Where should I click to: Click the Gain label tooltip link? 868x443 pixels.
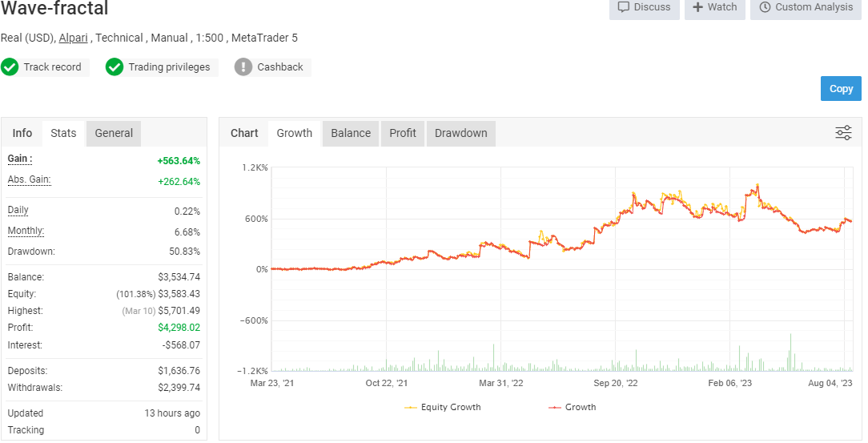click(x=20, y=159)
